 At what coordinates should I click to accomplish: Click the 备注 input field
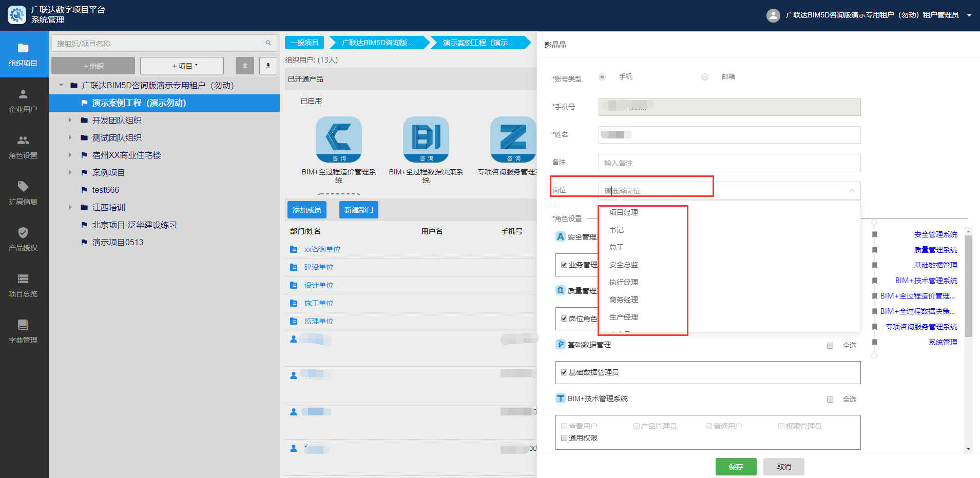coord(729,163)
